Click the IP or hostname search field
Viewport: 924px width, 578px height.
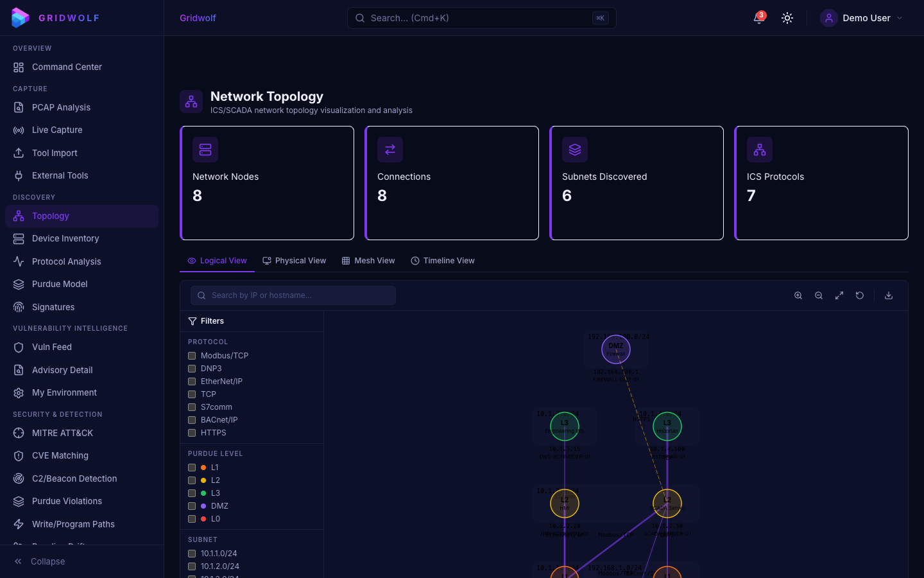coord(293,295)
